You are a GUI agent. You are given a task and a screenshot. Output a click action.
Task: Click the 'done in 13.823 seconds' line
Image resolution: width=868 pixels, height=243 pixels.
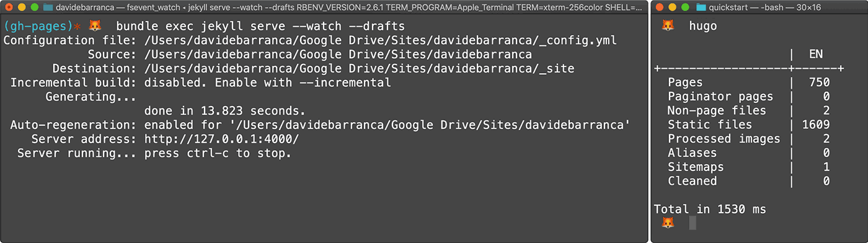(x=224, y=111)
